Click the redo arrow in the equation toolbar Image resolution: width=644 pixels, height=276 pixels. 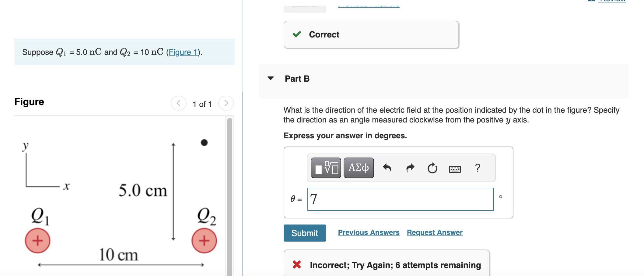[410, 168]
